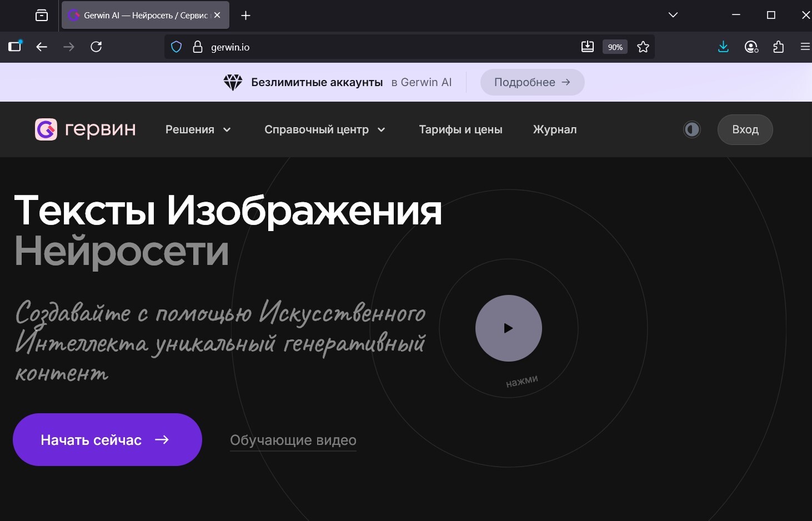Screen dimensions: 812x521
Task: Go back to previous page
Action: (x=42, y=47)
